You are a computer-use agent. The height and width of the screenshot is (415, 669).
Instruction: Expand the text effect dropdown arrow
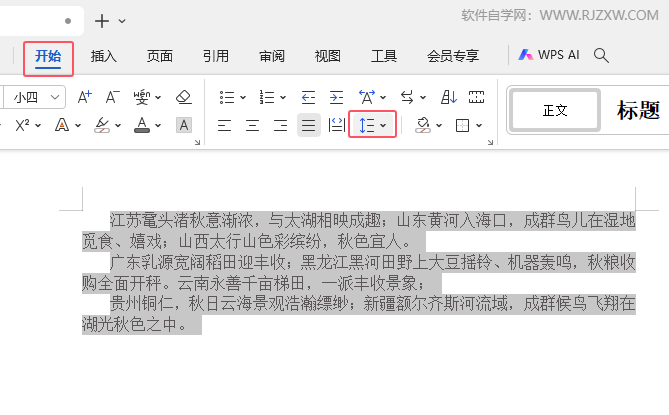[78, 126]
